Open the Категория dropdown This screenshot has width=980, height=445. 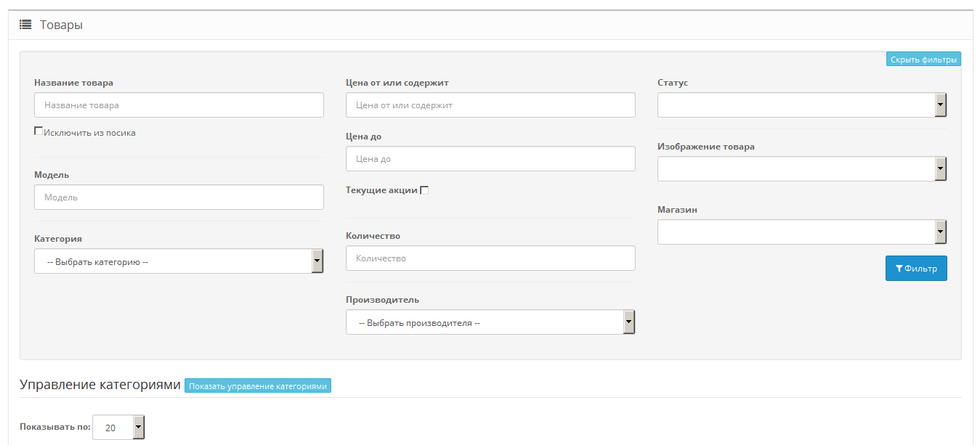pyautogui.click(x=179, y=261)
